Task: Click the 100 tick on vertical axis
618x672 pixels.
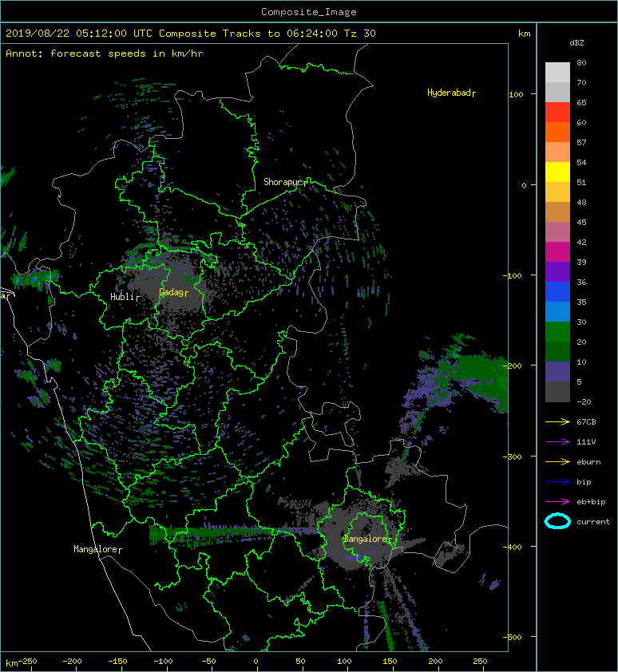Action: coord(517,95)
